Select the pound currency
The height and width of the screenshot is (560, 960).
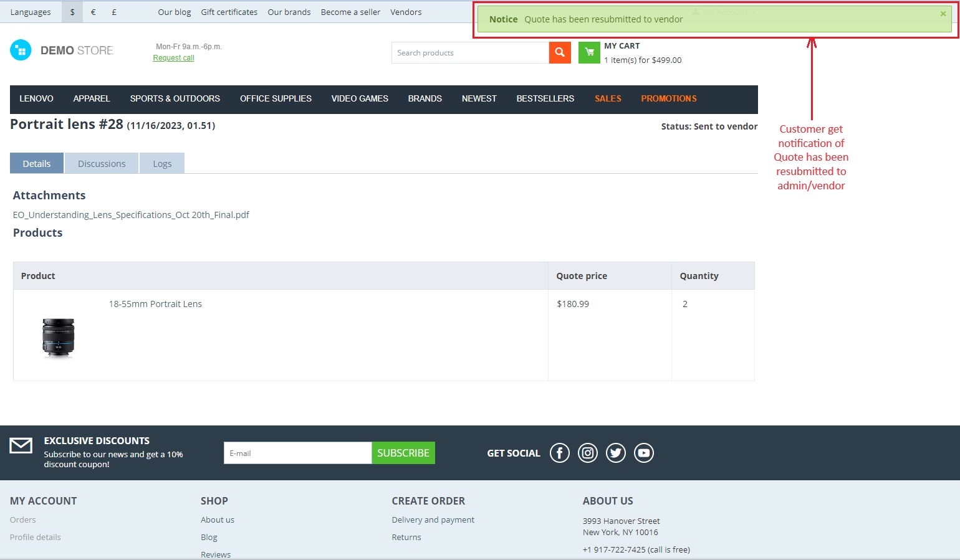tap(114, 12)
